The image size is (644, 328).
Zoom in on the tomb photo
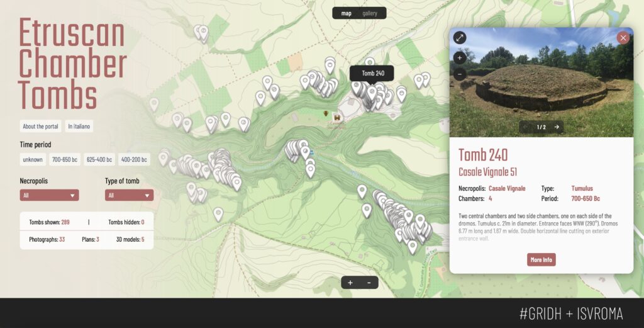(460, 58)
